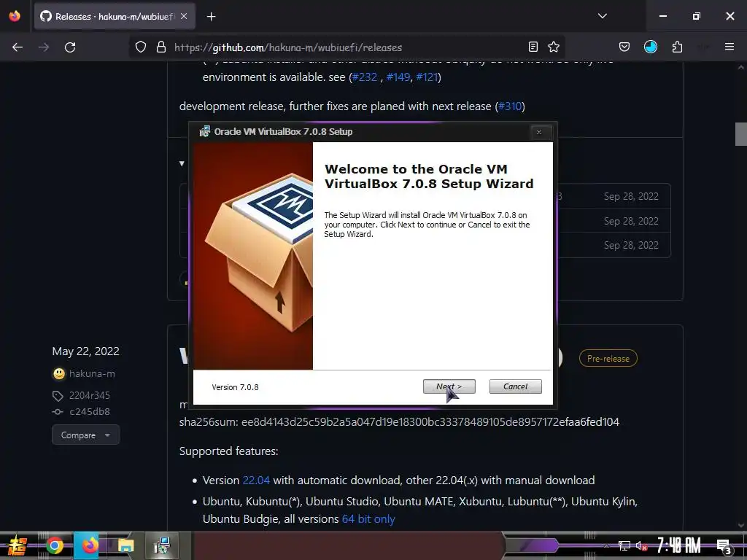Screen dimensions: 747x560
Task: Open the 22.04 version link
Action: [x=256, y=481]
